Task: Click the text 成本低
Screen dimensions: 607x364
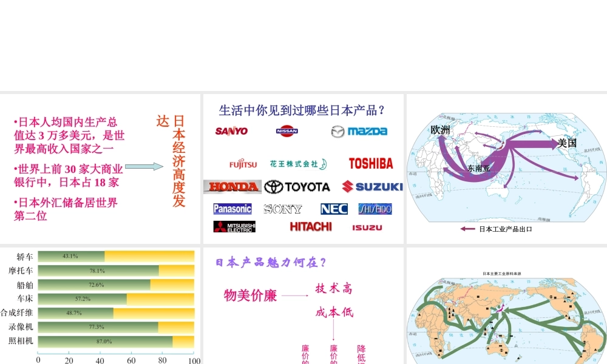Action: [x=334, y=312]
